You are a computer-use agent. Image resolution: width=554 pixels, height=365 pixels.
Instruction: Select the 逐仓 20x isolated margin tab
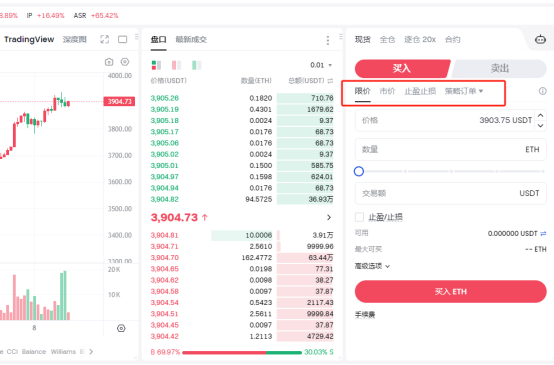[x=420, y=40]
